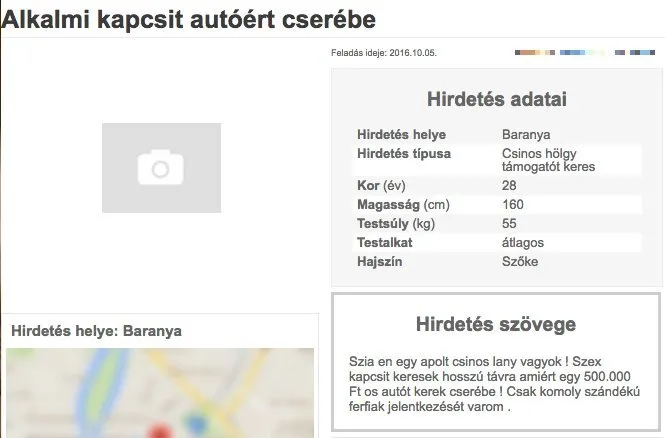Viewport: 665px width, 438px height.
Task: Select the "Hirdetés adatai" heading
Action: [497, 99]
